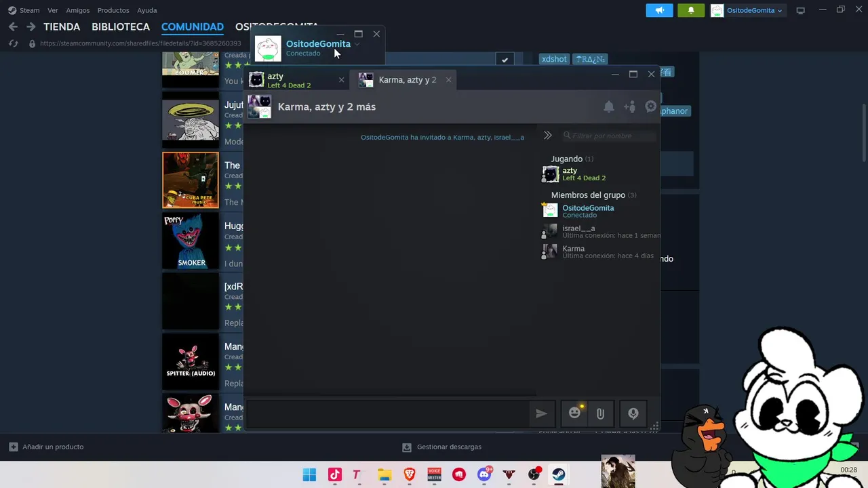Open announcements megaphone button
Image resolution: width=868 pixels, height=488 pixels.
659,10
